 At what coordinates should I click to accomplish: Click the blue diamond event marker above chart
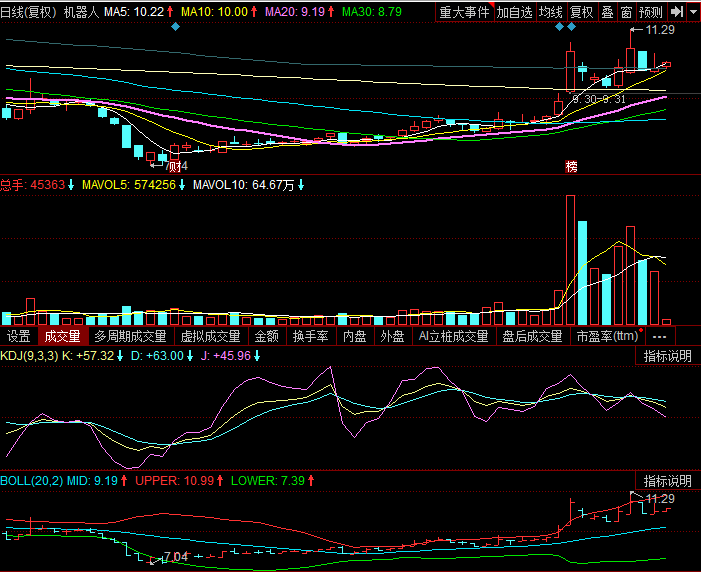tap(176, 27)
